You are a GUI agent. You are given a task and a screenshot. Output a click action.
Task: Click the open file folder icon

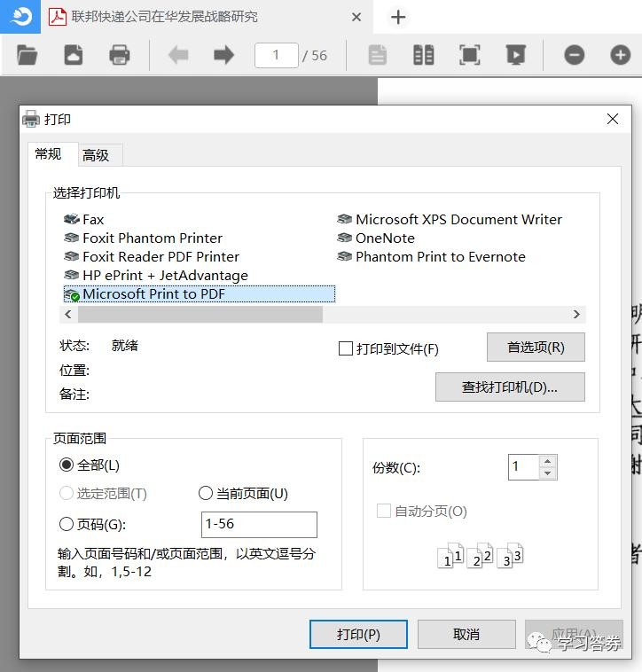tap(27, 55)
